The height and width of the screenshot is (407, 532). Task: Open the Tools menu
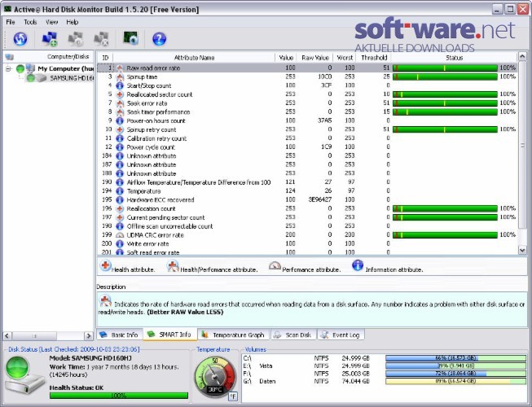(30, 22)
